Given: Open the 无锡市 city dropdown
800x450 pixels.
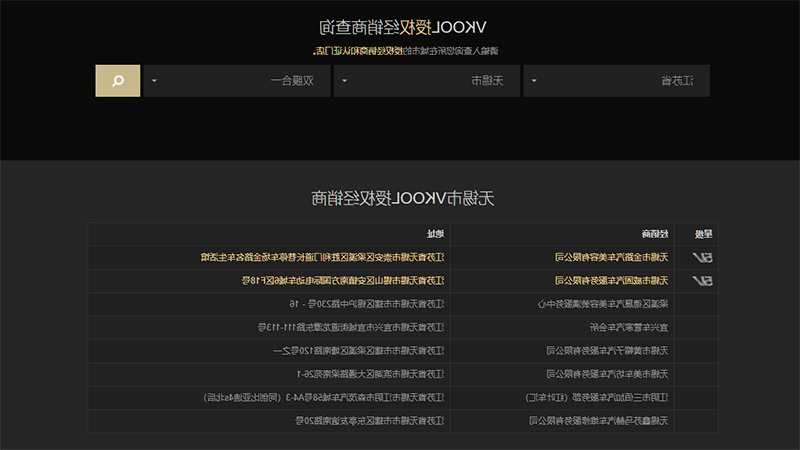Looking at the screenshot, I should tap(427, 81).
